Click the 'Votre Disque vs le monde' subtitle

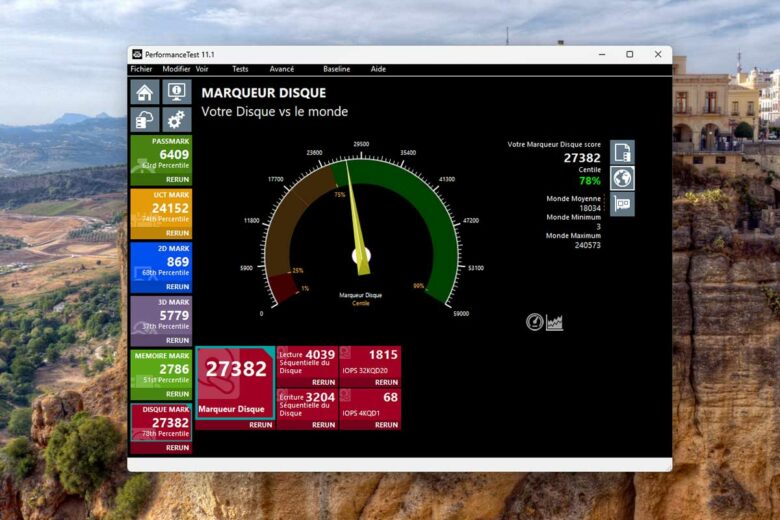click(275, 111)
